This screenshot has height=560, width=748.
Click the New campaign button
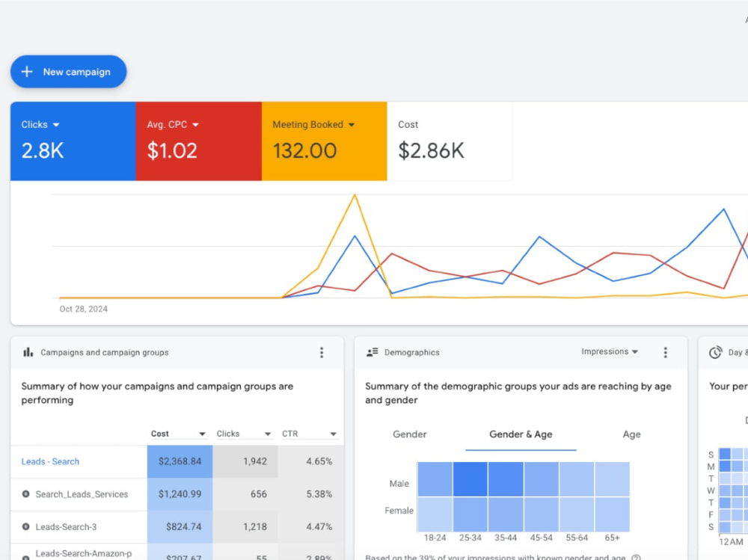coord(69,72)
